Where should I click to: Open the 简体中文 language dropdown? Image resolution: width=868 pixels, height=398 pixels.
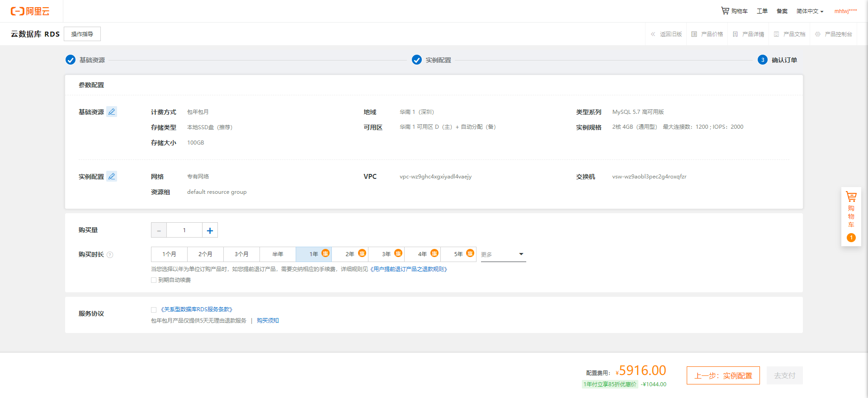pyautogui.click(x=810, y=11)
